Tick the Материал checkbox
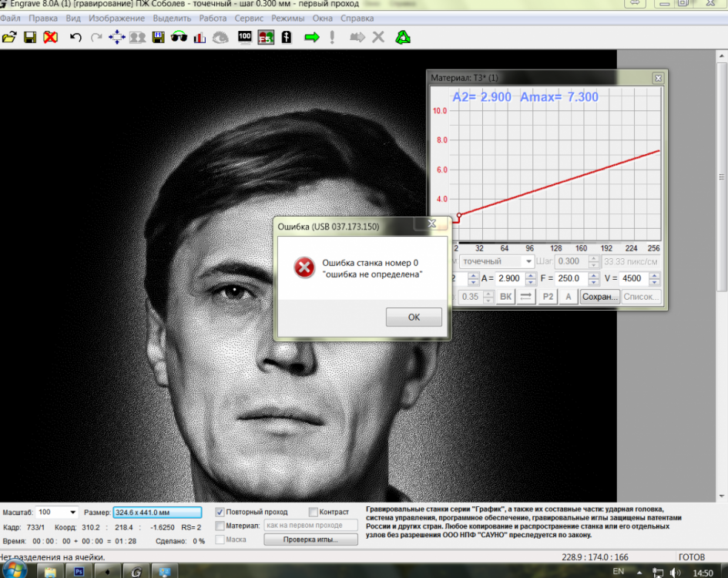This screenshot has width=728, height=578. tap(220, 526)
